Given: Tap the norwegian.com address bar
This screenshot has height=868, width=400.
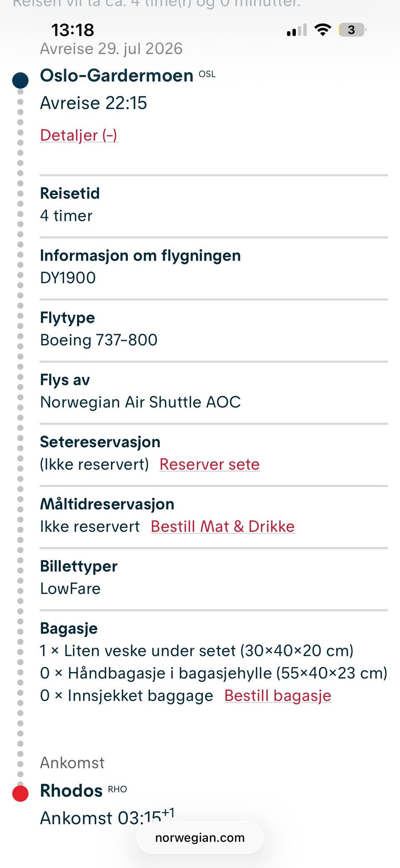Looking at the screenshot, I should point(200,838).
